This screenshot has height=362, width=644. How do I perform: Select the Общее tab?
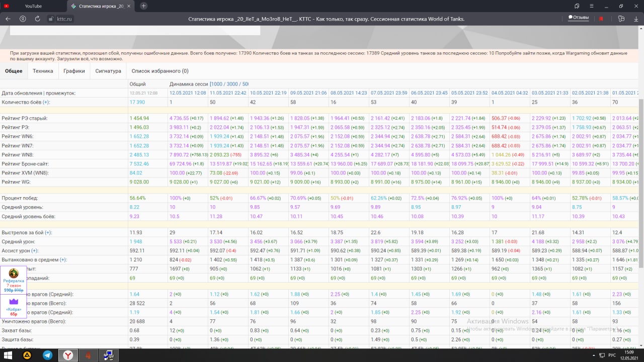pos(14,71)
